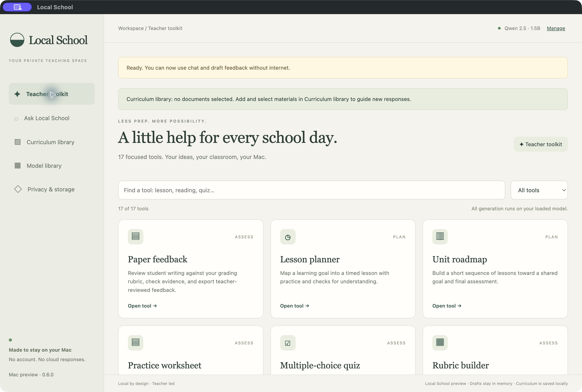Click the Lesson planner clock icon

(x=288, y=237)
